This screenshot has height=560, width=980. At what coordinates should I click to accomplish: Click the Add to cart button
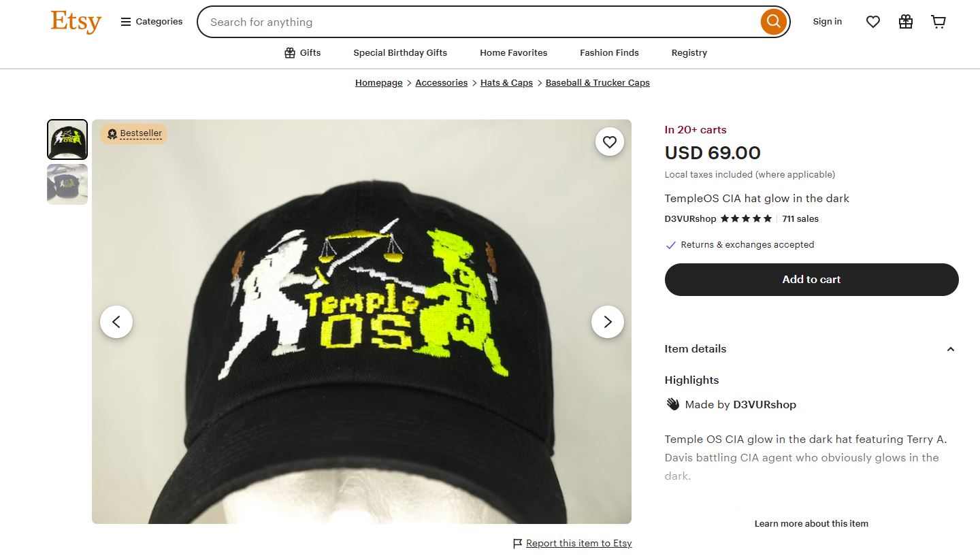click(x=811, y=280)
